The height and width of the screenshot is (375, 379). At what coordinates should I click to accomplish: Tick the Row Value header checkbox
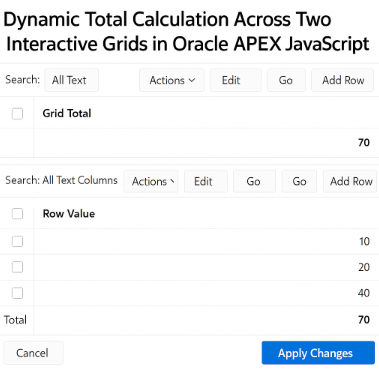[17, 213]
